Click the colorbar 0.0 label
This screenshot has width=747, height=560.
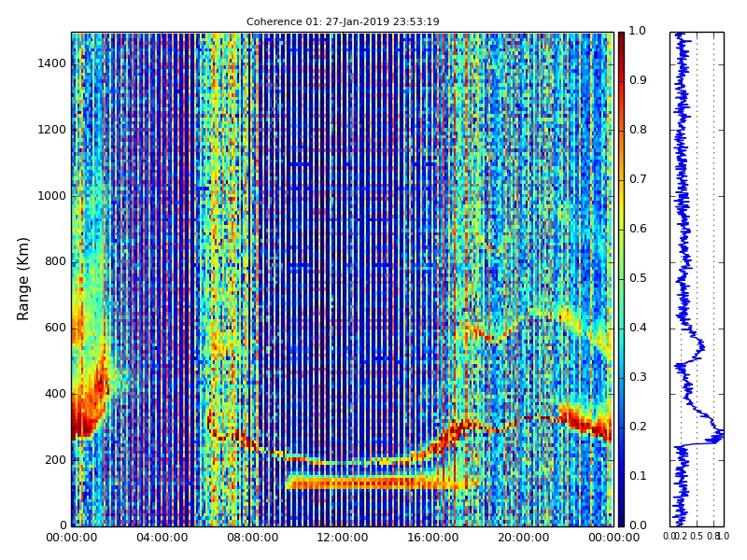[638, 525]
